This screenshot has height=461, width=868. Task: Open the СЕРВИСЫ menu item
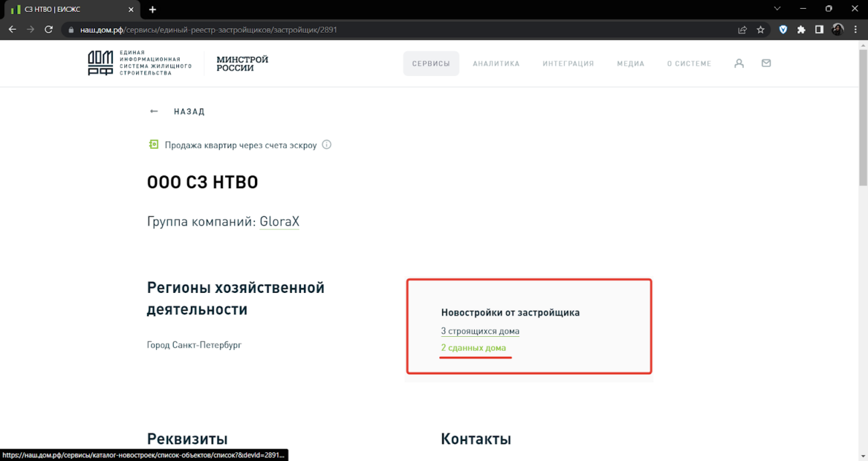(431, 63)
